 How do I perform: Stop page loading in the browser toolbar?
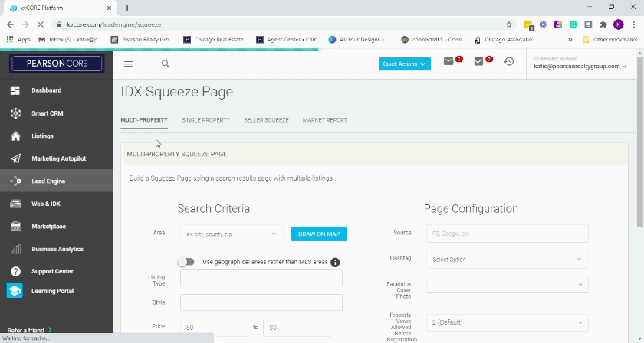point(40,24)
